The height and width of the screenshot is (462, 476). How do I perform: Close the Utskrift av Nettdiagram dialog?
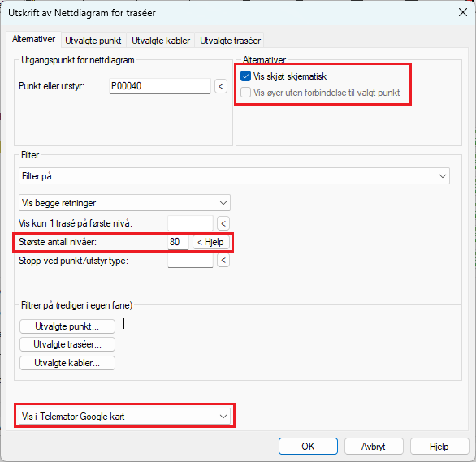tap(463, 12)
